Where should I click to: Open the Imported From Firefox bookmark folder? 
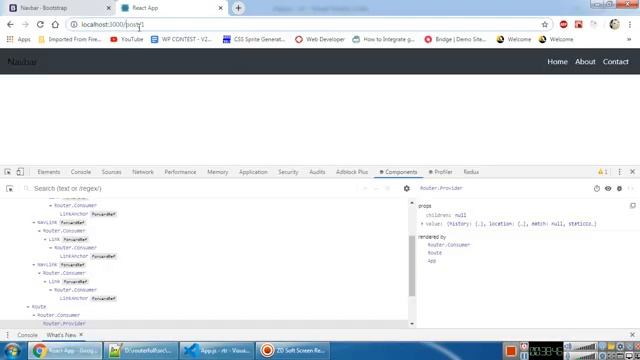pos(69,39)
